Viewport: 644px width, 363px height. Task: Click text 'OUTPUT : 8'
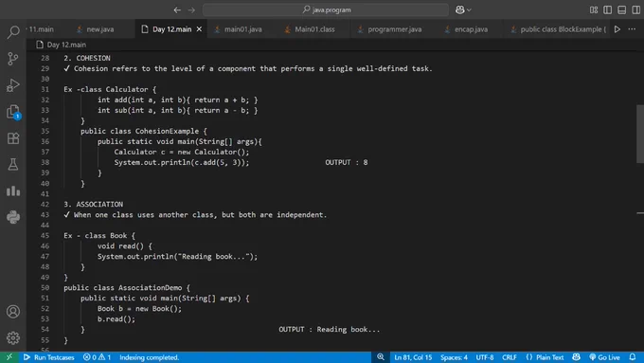click(347, 162)
